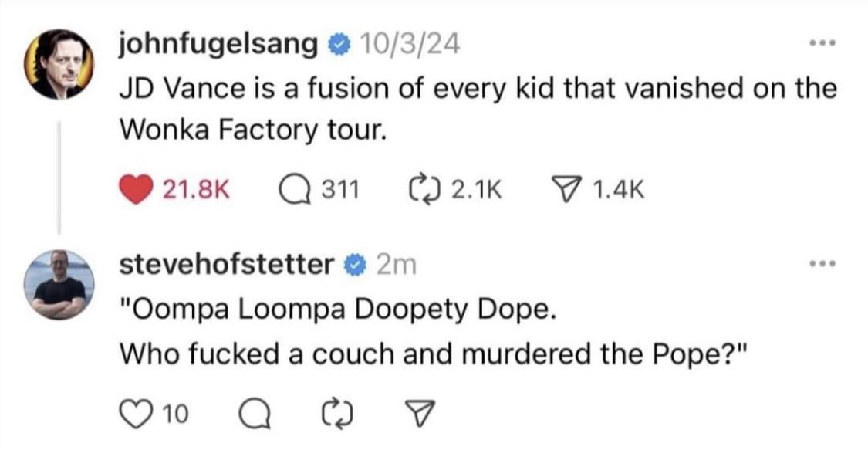Go to the stevehofstetter username link
Image resolution: width=868 pixels, height=450 pixels.
click(x=225, y=265)
